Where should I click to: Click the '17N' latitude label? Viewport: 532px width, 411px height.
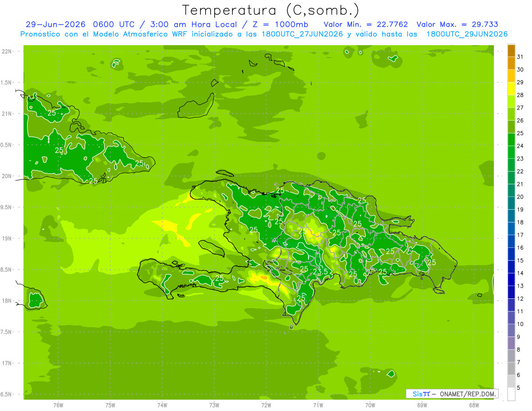point(7,363)
